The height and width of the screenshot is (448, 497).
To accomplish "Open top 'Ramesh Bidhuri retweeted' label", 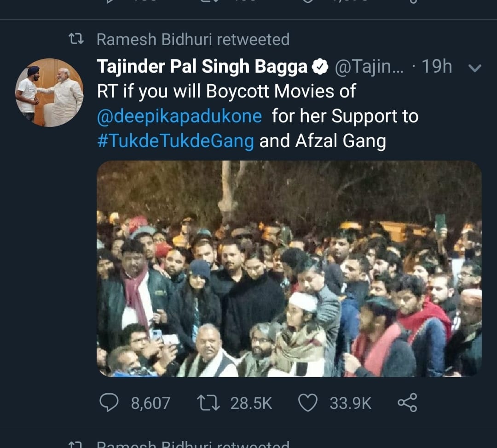I will point(193,40).
